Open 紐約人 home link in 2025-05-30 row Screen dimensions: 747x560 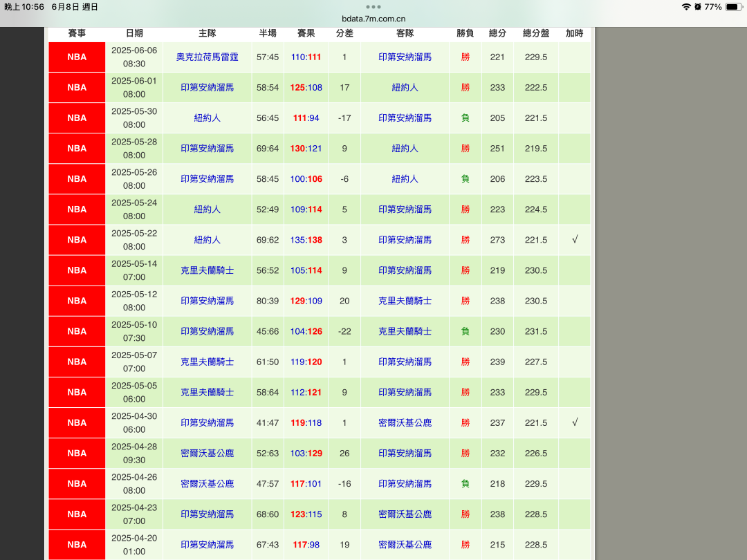pyautogui.click(x=207, y=118)
